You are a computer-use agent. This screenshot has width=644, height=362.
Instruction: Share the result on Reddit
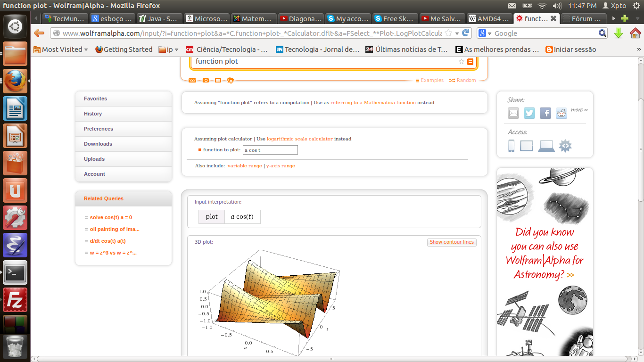(x=561, y=113)
